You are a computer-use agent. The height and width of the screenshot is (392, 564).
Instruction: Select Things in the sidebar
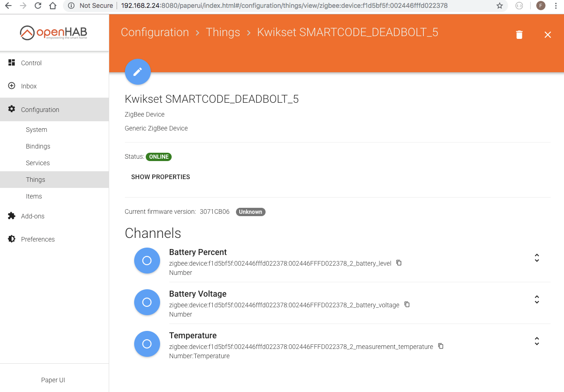[55, 180]
